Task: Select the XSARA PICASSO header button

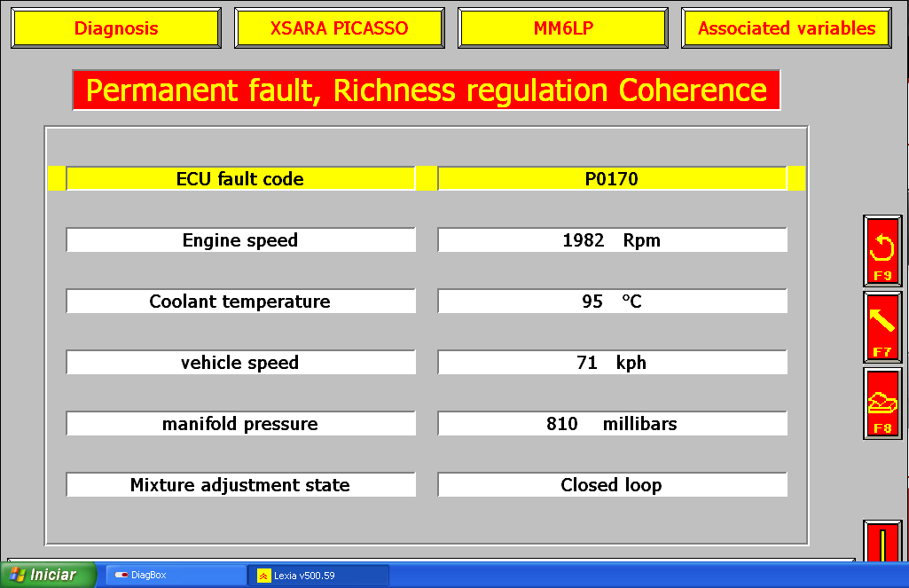Action: click(339, 28)
